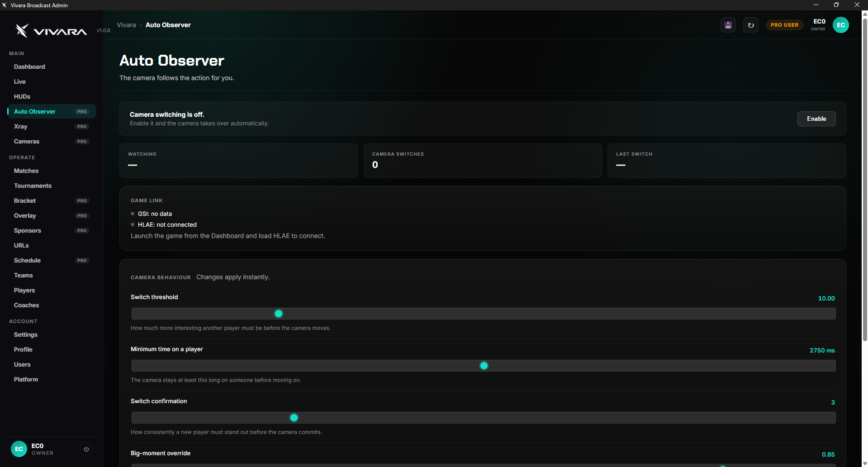Open the Players page
Image resolution: width=868 pixels, height=467 pixels.
point(52,290)
